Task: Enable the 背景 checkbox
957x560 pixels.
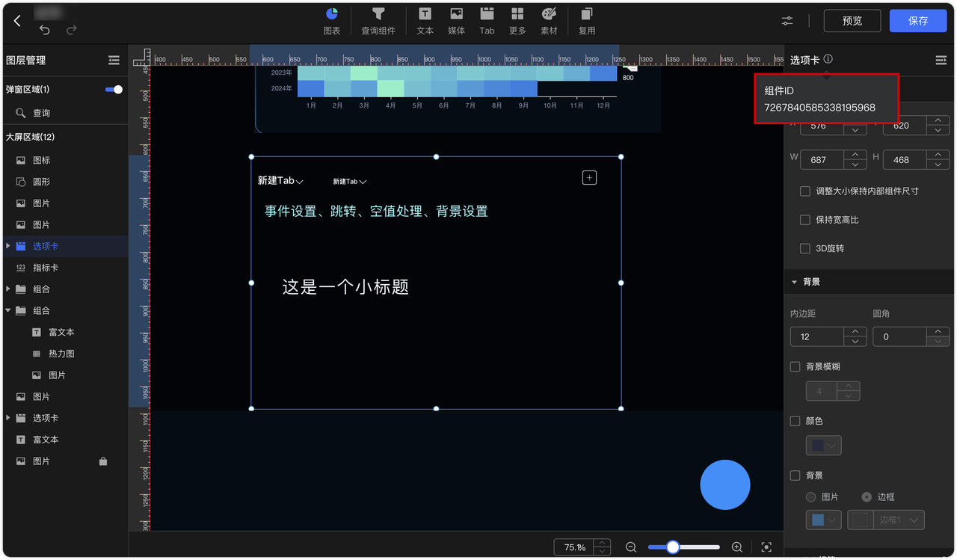Action: pos(796,476)
